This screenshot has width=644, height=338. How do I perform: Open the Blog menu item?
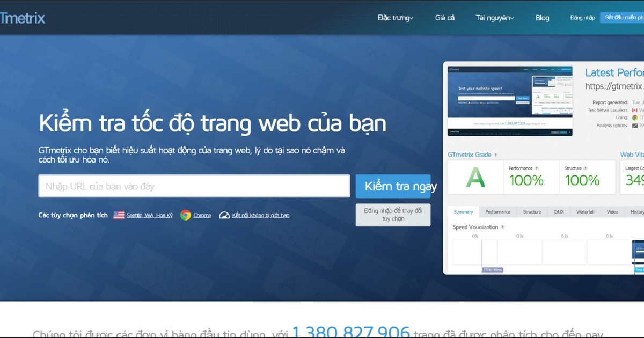point(542,17)
